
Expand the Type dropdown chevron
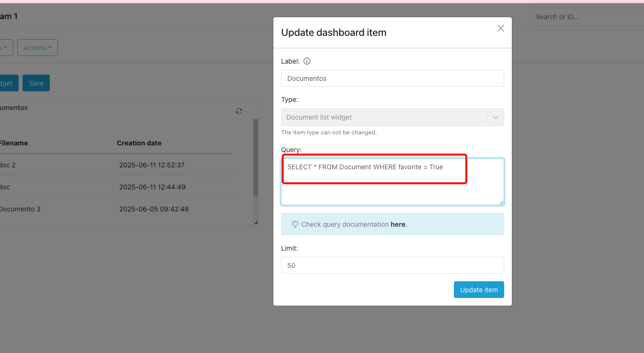tap(495, 117)
